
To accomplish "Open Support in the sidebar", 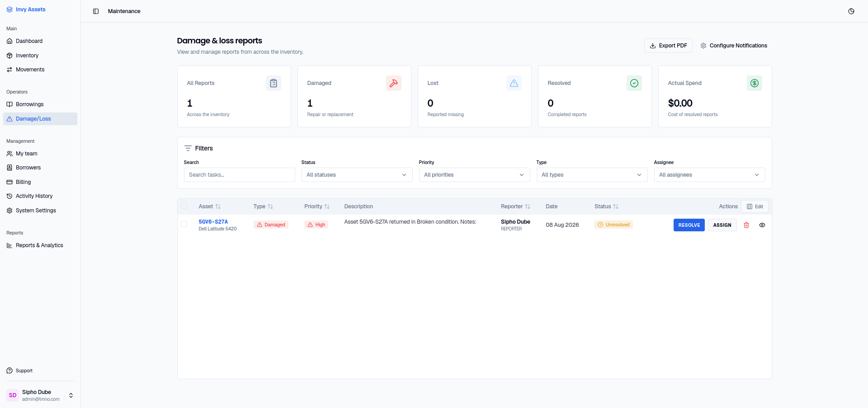I will point(40,370).
